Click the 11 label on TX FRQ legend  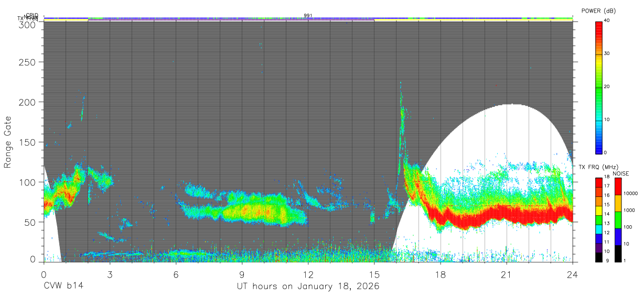[x=607, y=243]
